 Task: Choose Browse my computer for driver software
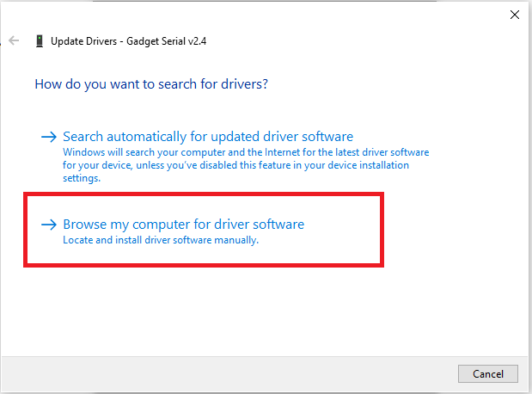click(184, 225)
